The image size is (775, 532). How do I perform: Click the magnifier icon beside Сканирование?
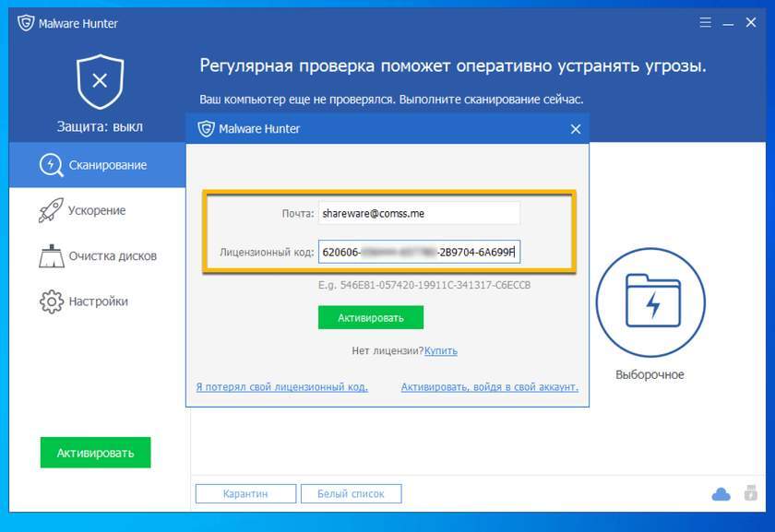coord(50,165)
